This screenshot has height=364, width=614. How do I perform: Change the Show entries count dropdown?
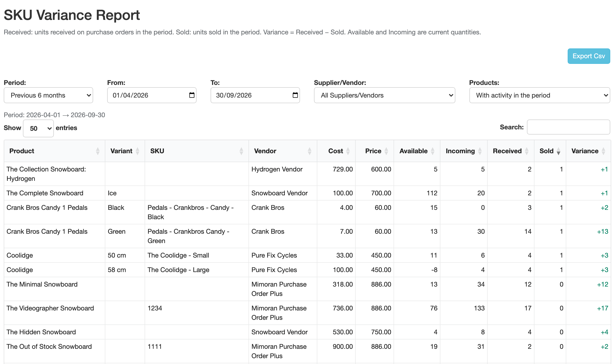38,128
